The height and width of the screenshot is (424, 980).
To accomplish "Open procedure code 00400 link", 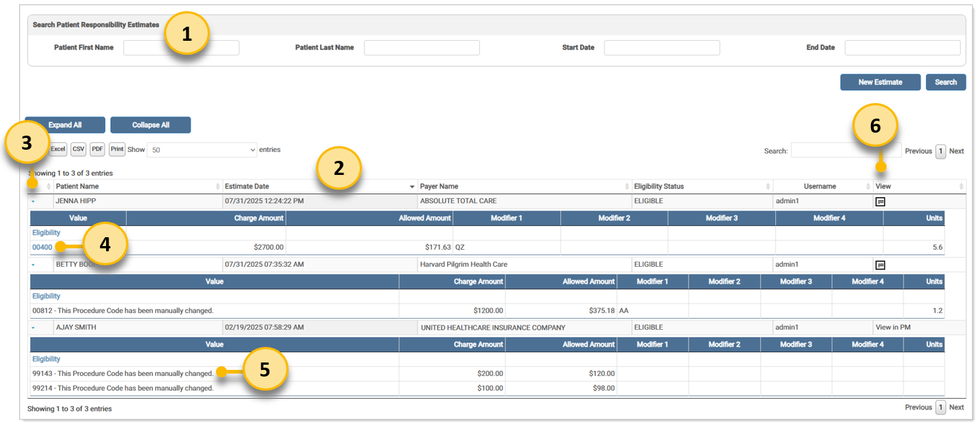I will pyautogui.click(x=42, y=248).
